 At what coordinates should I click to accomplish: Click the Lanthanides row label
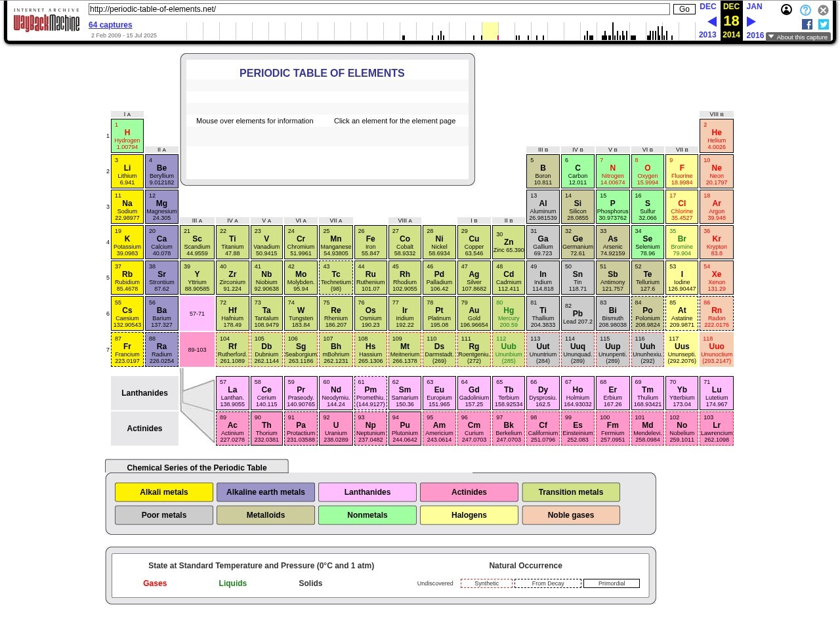(144, 393)
